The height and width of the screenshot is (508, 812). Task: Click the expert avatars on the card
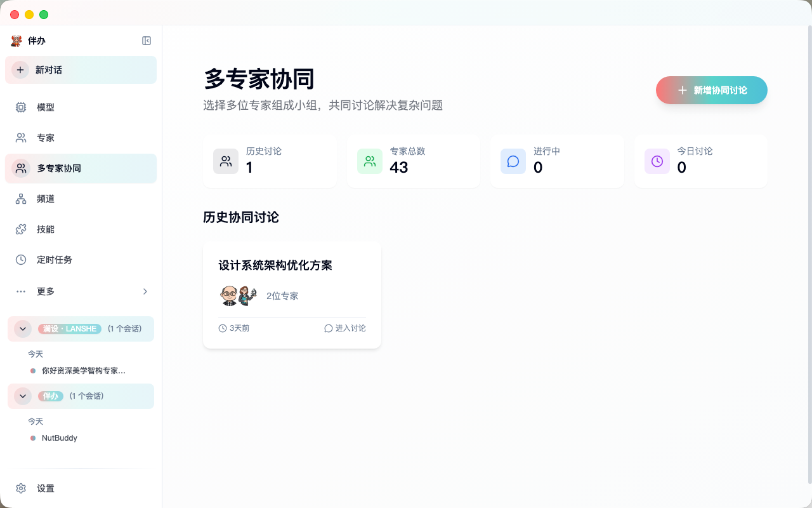click(239, 295)
